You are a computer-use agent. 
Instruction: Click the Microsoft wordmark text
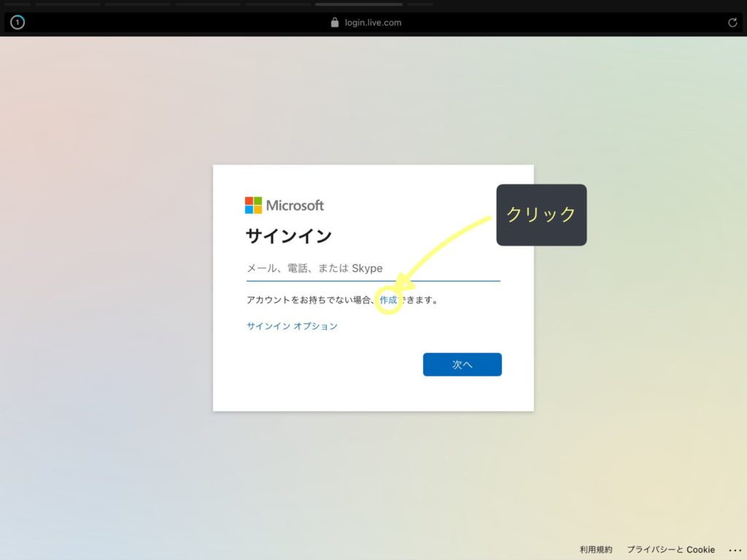click(x=295, y=205)
